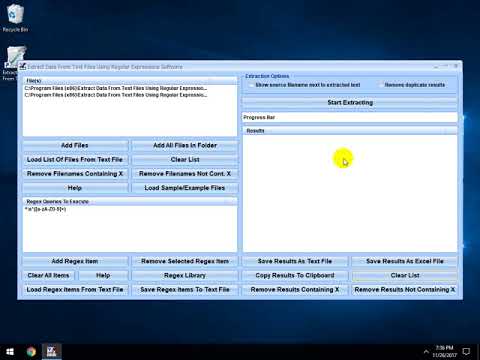This screenshot has width=480, height=360.
Task: Click Remove Filenames Not Cont. X
Action: (x=185, y=174)
